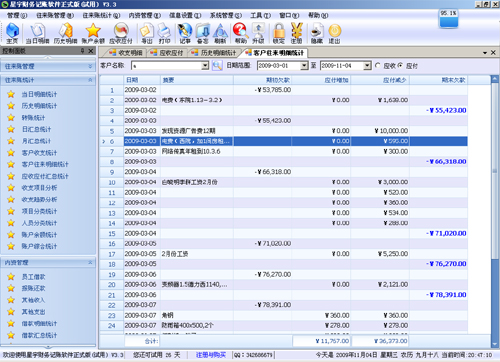Open the 主页 home toolbar icon
The image size is (500, 362).
12,33
